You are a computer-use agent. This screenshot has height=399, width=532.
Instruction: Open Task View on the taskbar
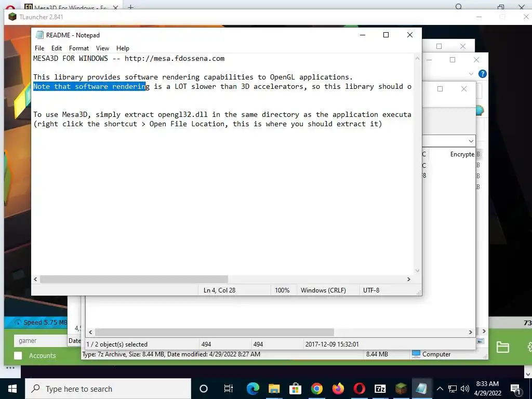click(x=229, y=389)
